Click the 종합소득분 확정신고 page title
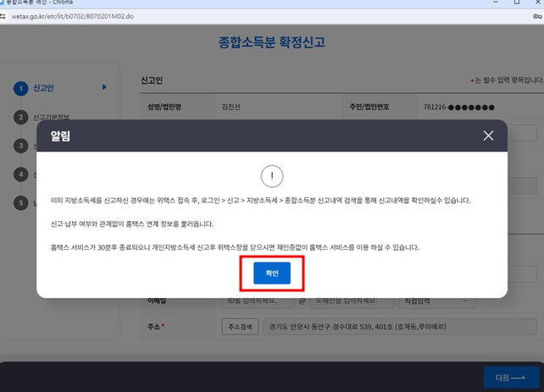 point(272,42)
